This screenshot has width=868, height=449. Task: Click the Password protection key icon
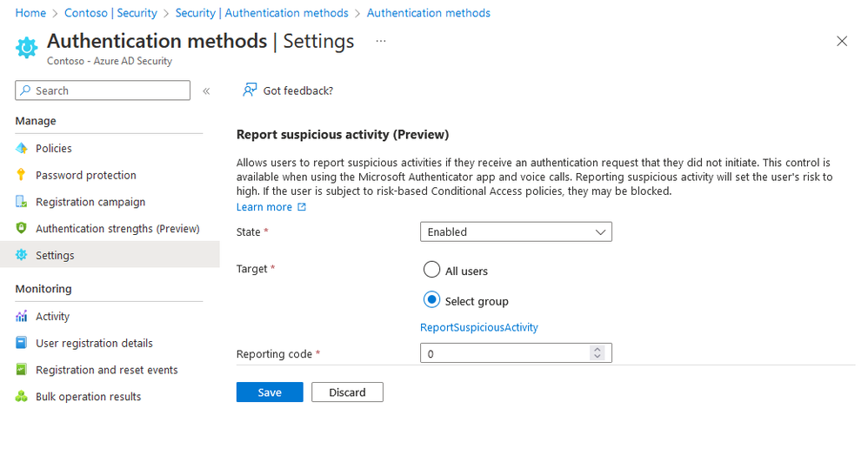(22, 175)
